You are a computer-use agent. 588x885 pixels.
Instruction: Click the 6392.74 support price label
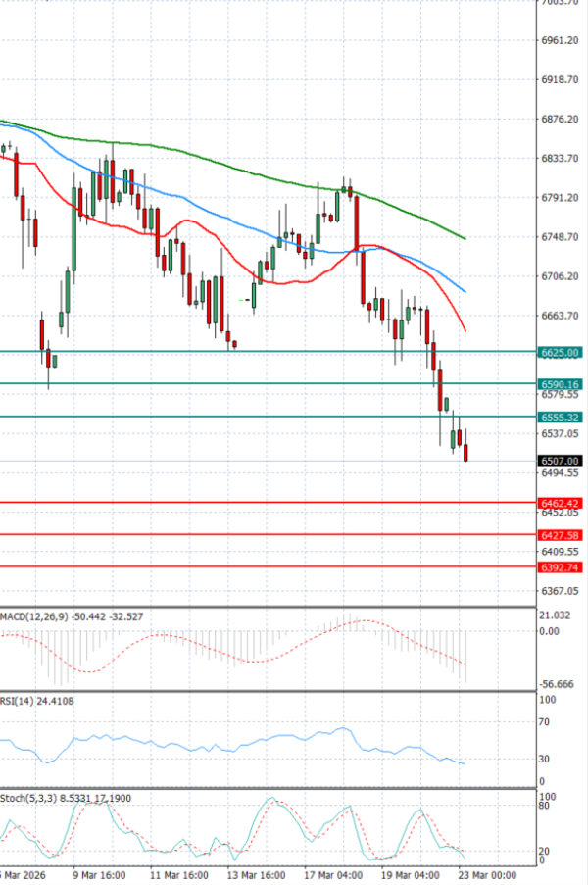coord(561,567)
